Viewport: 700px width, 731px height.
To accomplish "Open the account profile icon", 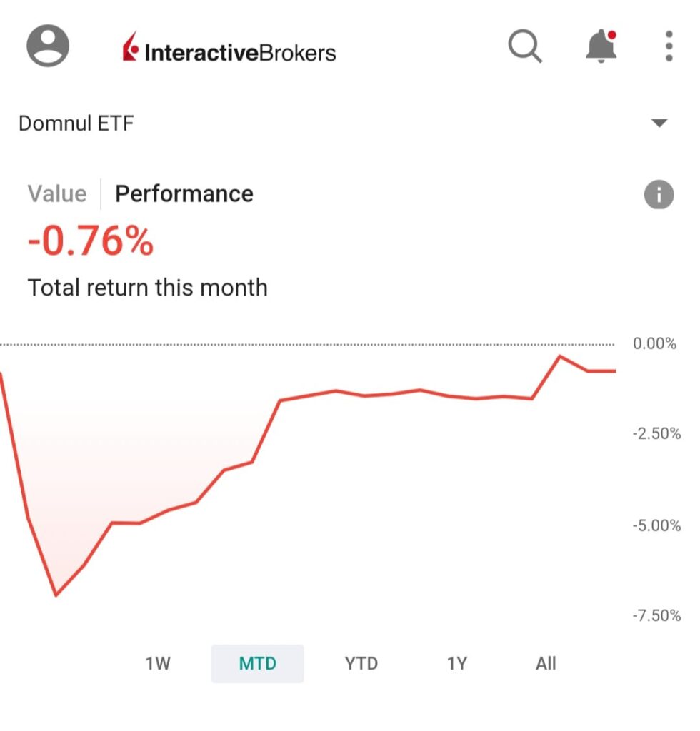I will coord(48,47).
